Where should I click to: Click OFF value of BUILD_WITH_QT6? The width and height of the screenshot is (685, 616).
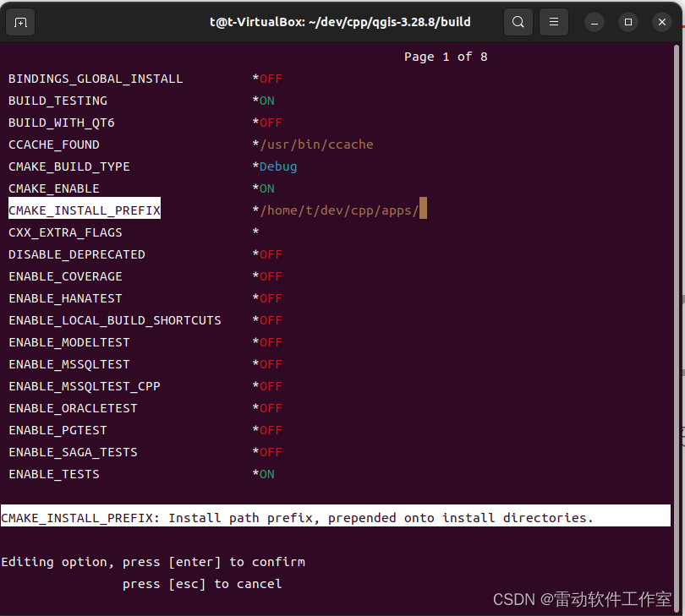click(x=271, y=123)
